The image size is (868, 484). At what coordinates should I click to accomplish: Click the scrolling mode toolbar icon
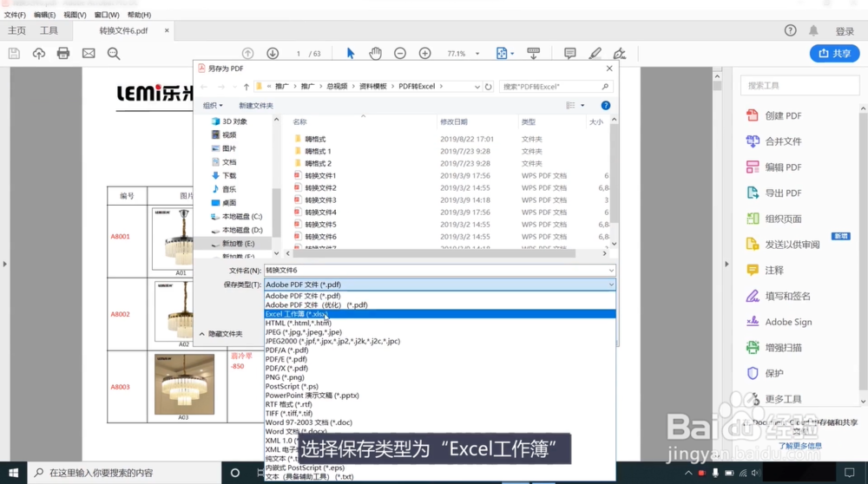[533, 53]
